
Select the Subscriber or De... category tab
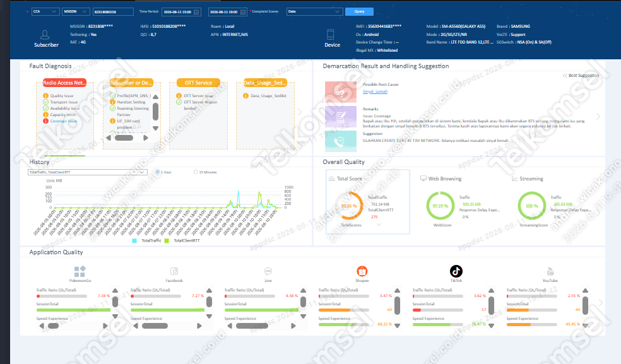131,83
